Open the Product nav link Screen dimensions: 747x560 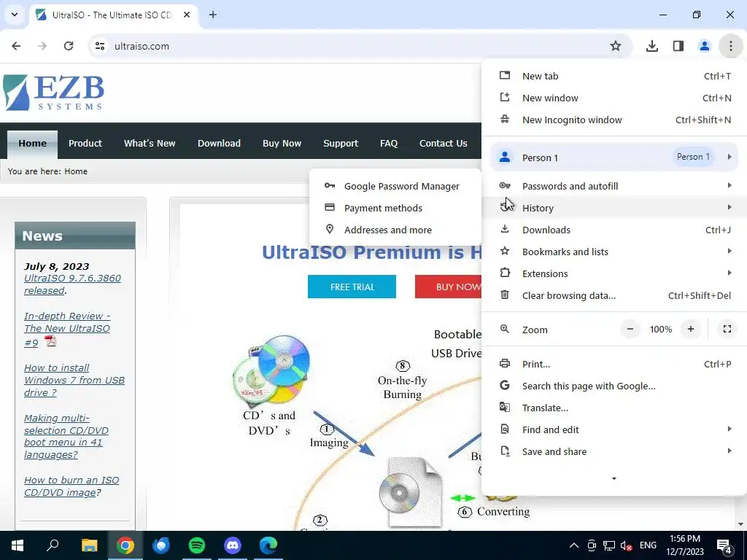point(85,144)
